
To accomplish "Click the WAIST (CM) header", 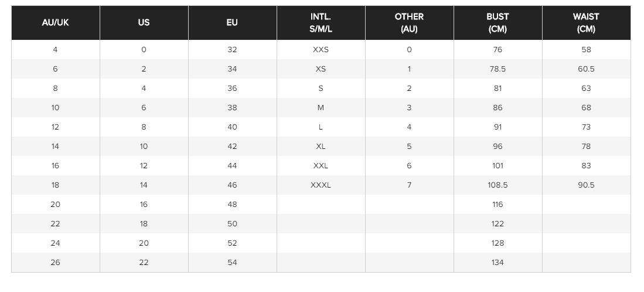I will (587, 23).
